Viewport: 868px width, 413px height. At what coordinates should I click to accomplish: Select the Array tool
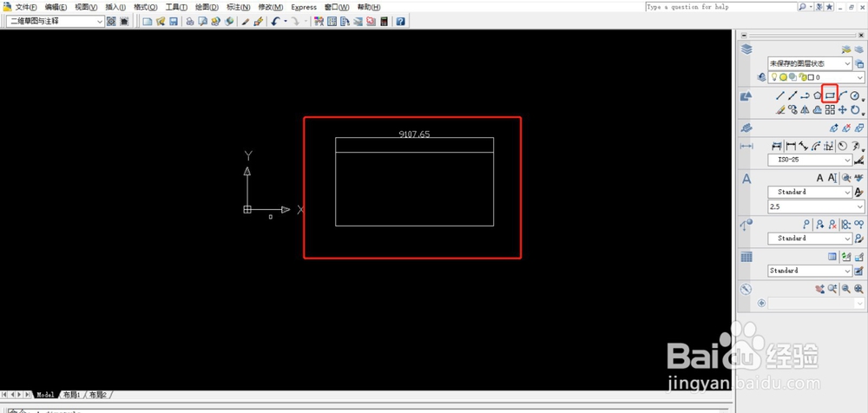[830, 109]
